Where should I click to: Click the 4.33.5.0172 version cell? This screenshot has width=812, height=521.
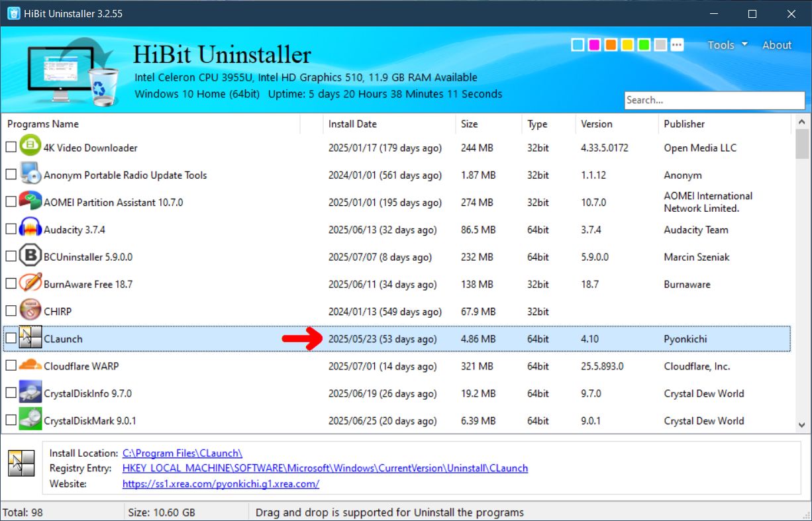[x=605, y=148]
